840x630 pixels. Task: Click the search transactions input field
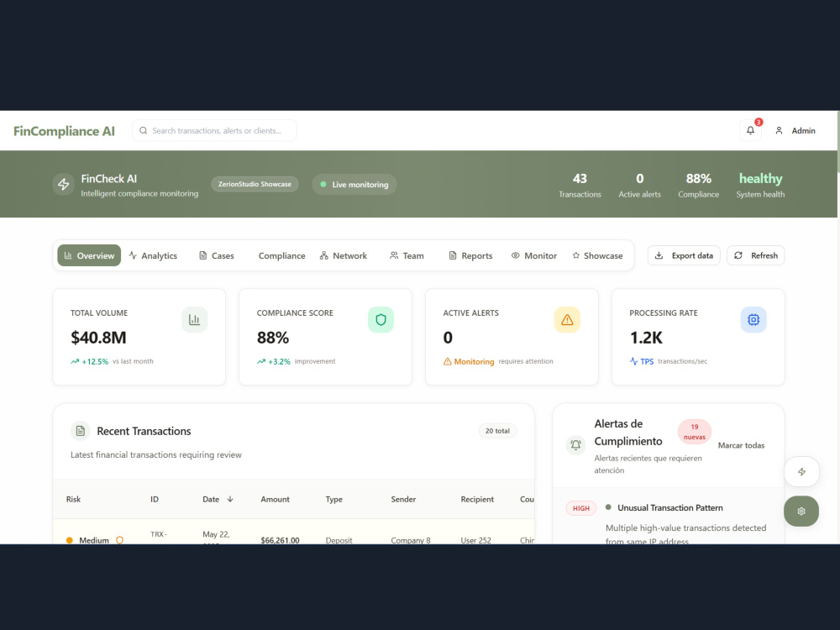(215, 131)
